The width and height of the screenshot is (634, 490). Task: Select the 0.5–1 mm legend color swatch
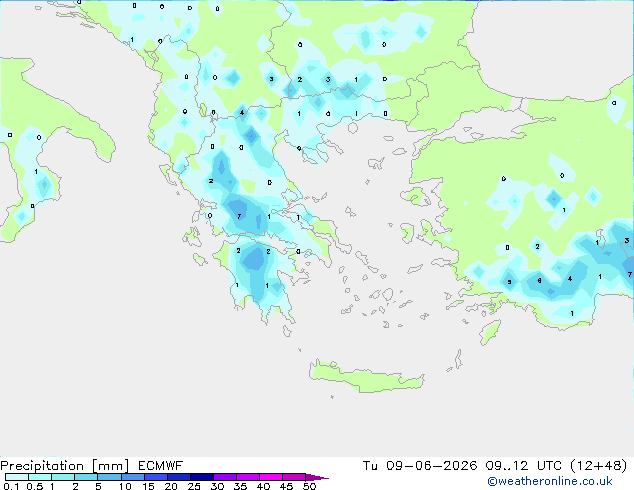[40, 477]
